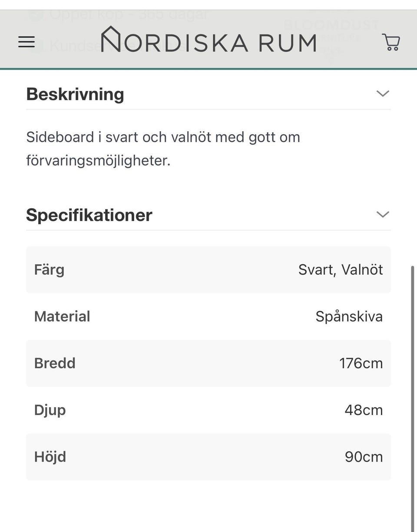Collapse the Beskrivning section chevron
The height and width of the screenshot is (532, 417).
[x=382, y=94]
